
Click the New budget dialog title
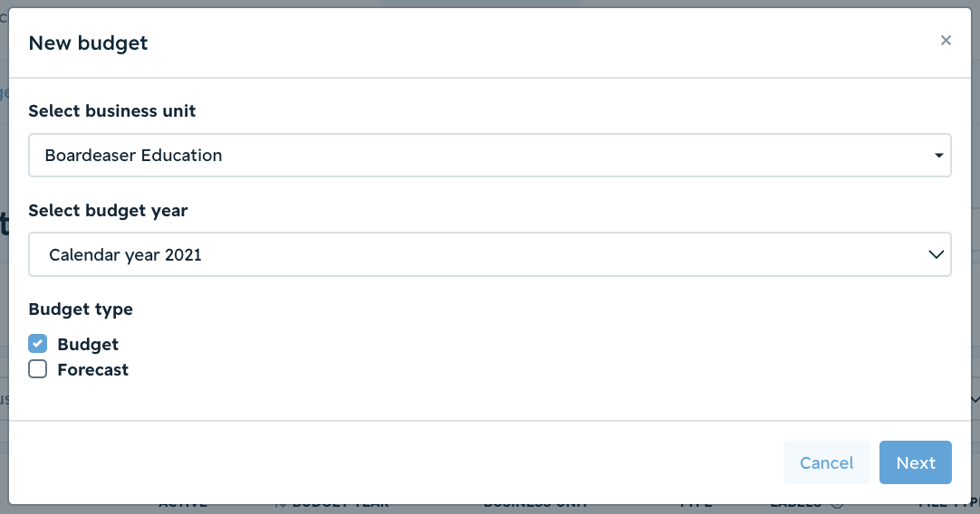point(88,43)
